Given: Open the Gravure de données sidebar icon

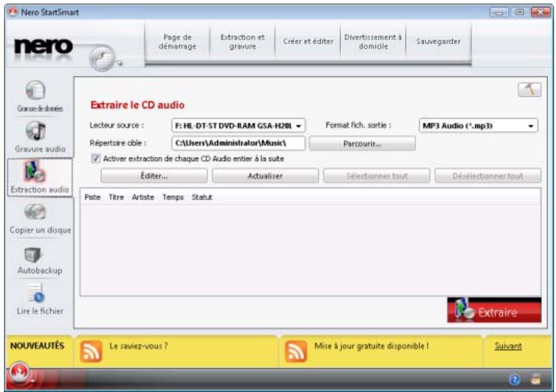Looking at the screenshot, I should point(35,90).
